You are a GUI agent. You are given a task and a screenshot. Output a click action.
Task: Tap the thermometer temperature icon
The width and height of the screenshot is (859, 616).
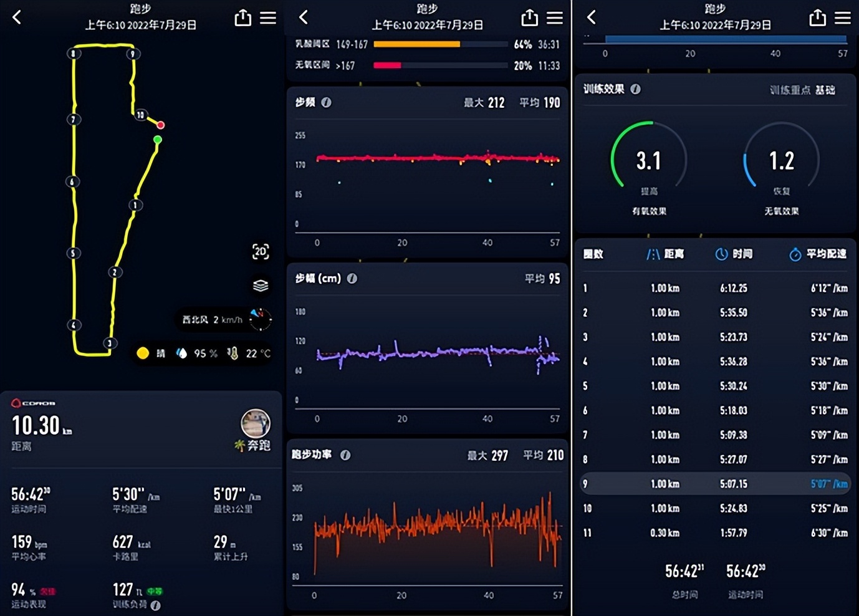pyautogui.click(x=233, y=354)
